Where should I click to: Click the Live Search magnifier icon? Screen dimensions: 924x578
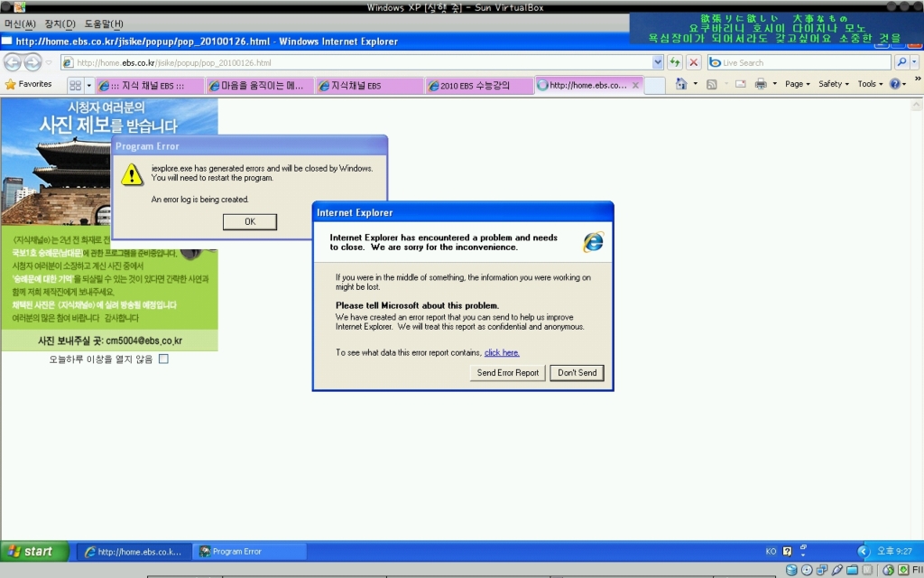point(901,62)
